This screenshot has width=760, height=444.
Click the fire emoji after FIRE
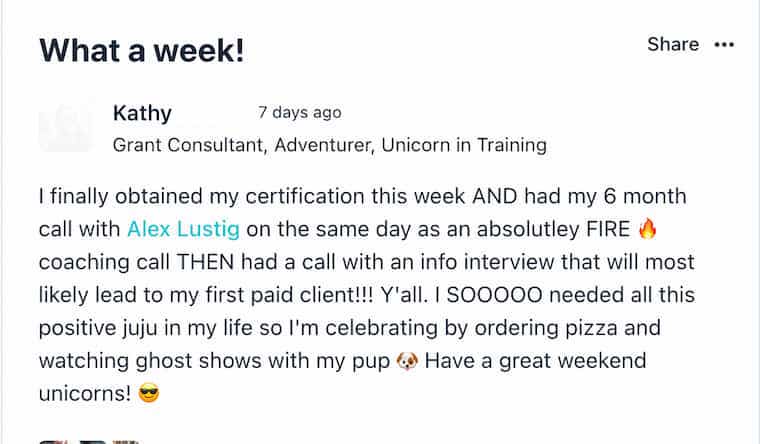647,228
